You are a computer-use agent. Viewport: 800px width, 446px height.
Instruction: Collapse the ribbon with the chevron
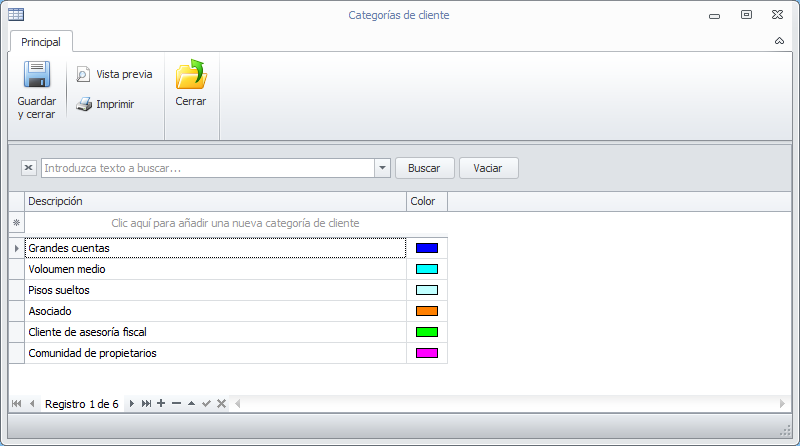tap(779, 41)
